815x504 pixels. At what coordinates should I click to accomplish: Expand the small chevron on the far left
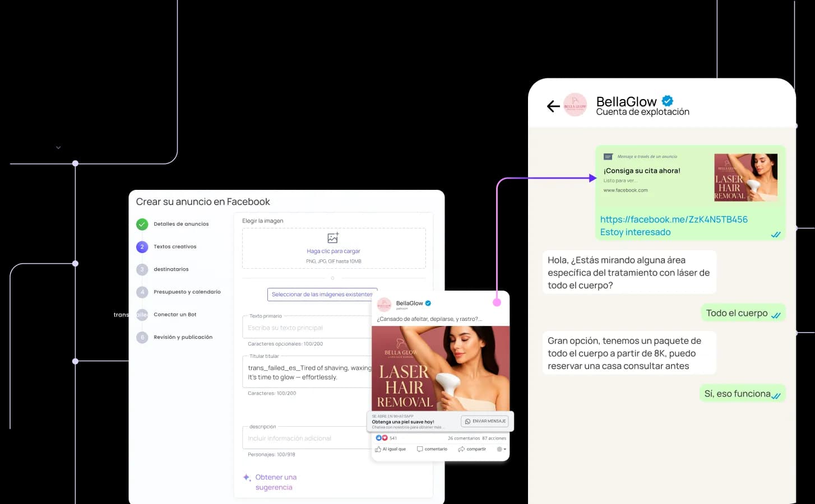(58, 148)
